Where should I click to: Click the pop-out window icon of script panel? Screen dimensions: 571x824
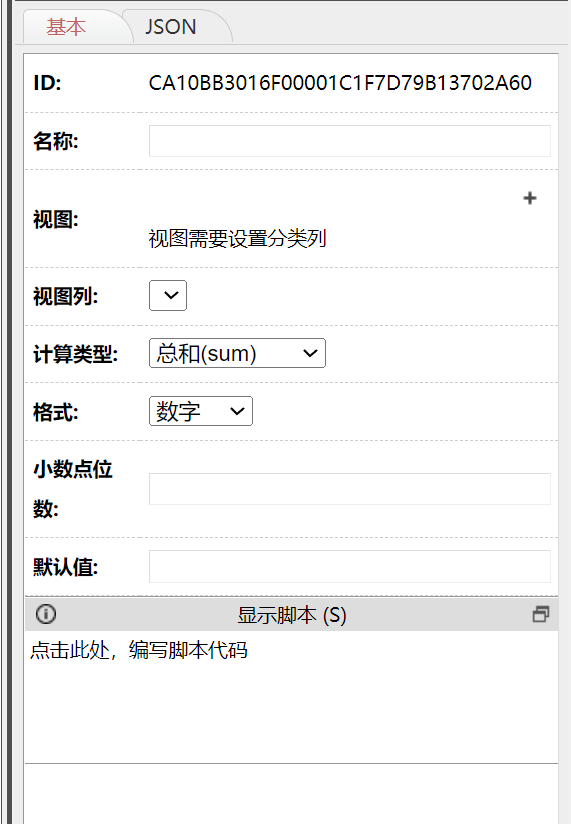(541, 614)
